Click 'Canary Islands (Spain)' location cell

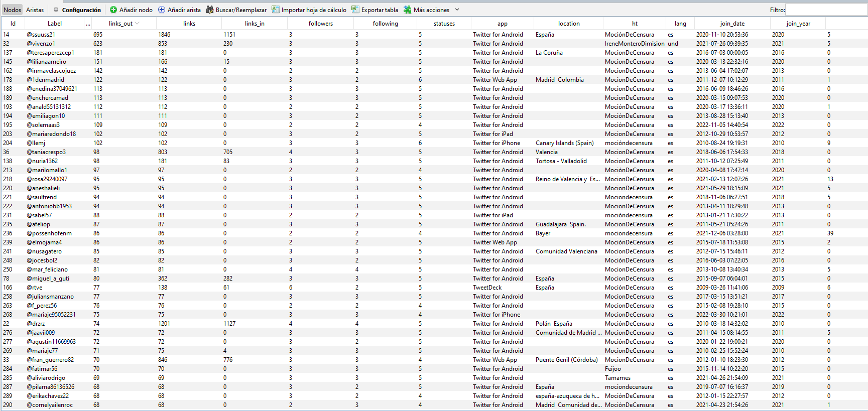pos(564,143)
